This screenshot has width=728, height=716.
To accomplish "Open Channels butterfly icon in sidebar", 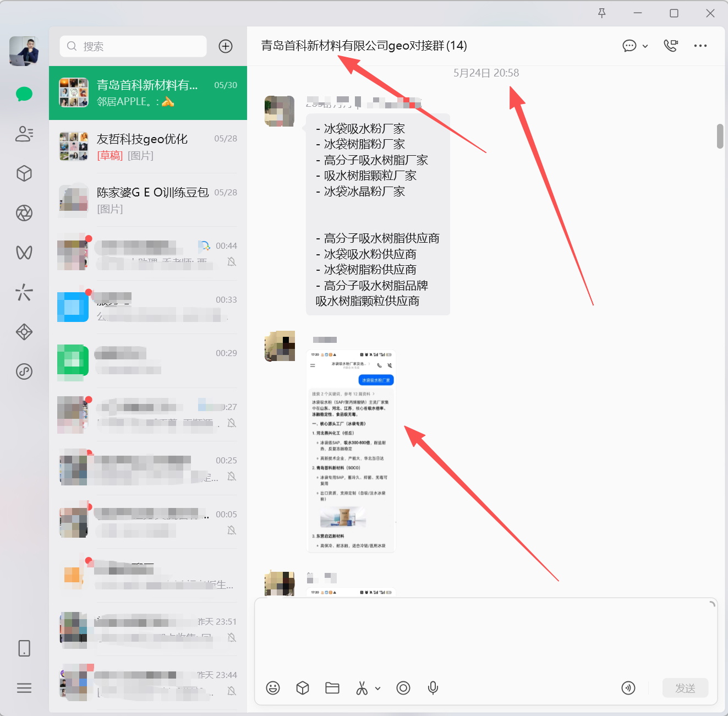I will (24, 253).
